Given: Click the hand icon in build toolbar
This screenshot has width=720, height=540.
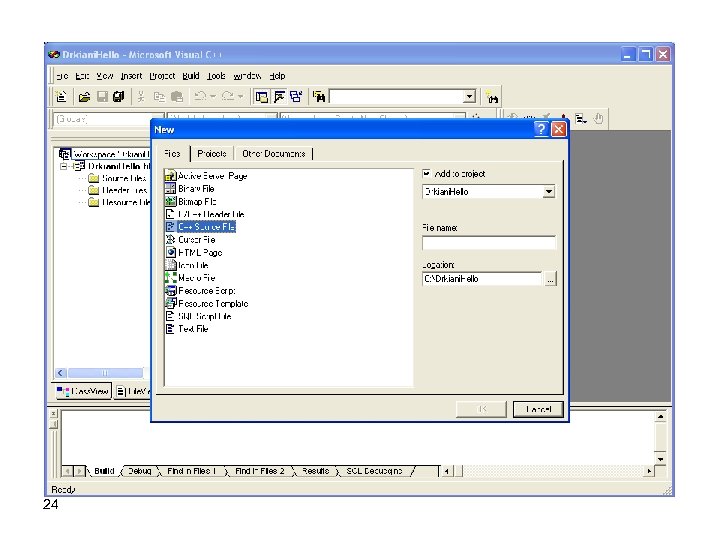Looking at the screenshot, I should tap(598, 118).
